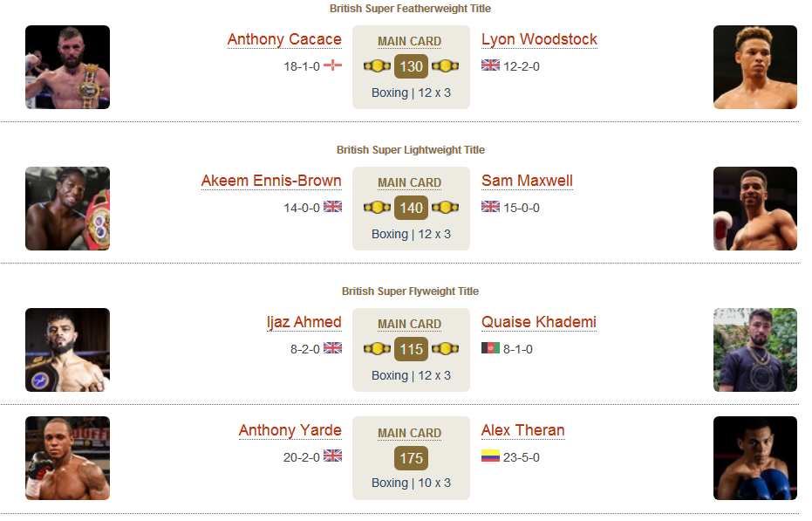Click the UK flag beside Akeem Ennis-Brown's record

click(332, 207)
